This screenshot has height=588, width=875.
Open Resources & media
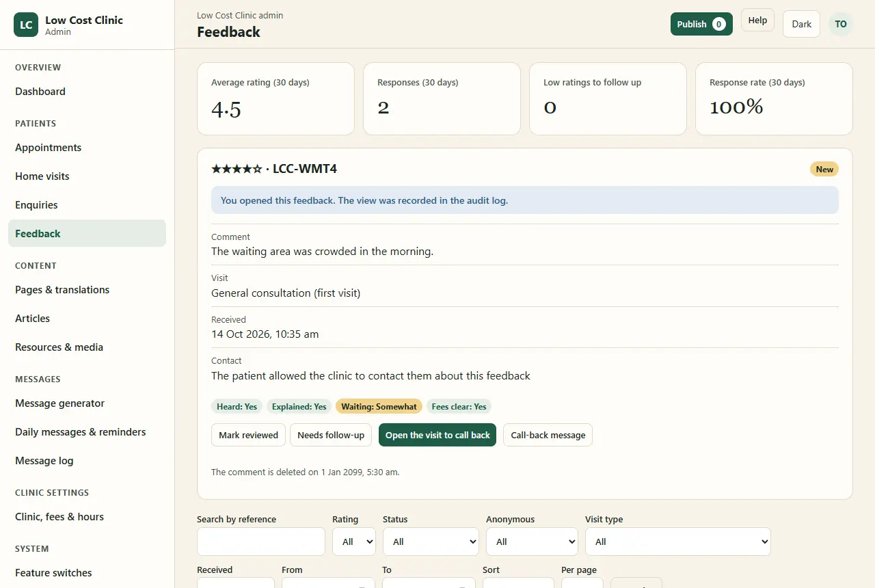87,347
